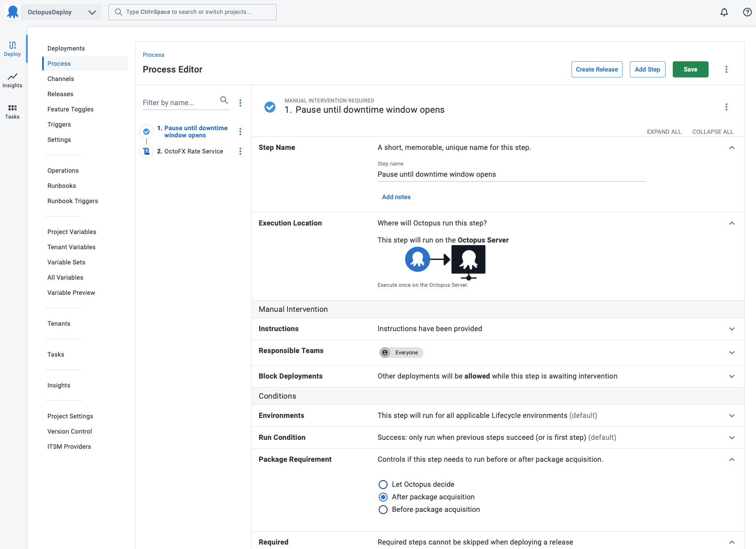Select Let Octopus decide option
This screenshot has height=549, width=756.
click(383, 485)
